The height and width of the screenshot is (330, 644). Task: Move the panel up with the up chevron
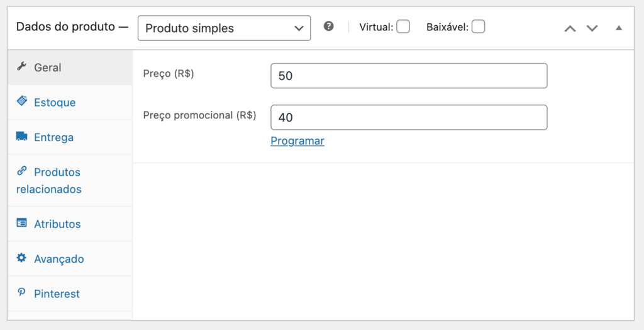pyautogui.click(x=570, y=28)
